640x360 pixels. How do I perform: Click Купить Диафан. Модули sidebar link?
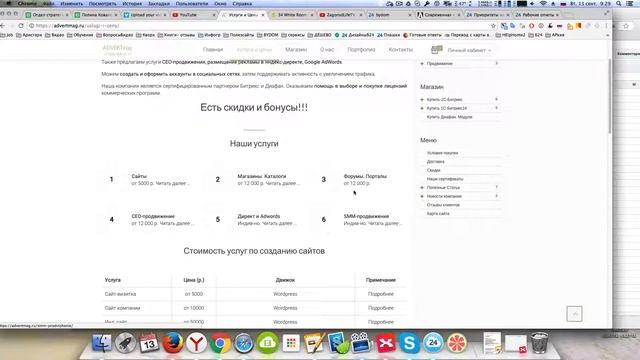[449, 117]
